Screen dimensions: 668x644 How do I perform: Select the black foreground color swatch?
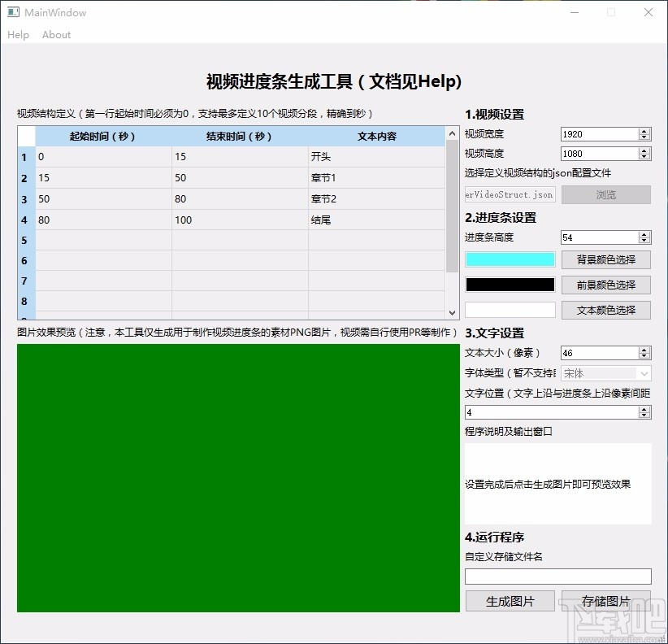click(x=510, y=285)
